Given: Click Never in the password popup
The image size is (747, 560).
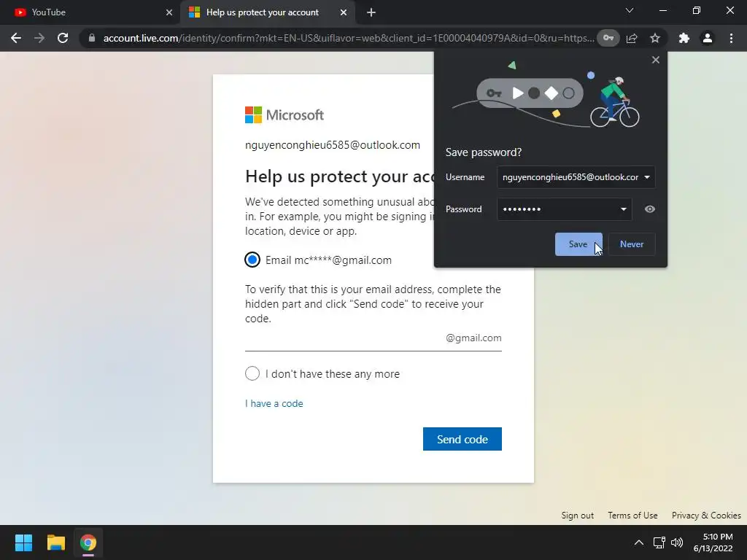Looking at the screenshot, I should pyautogui.click(x=632, y=244).
